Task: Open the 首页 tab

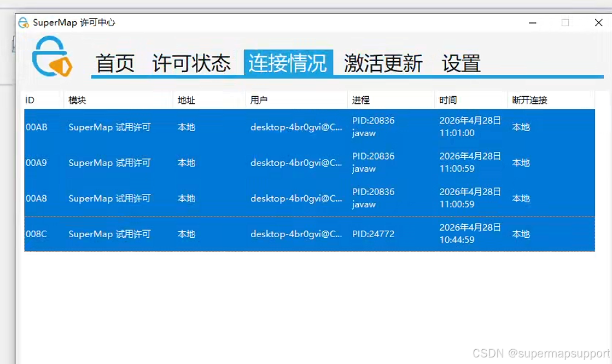Action: point(115,63)
